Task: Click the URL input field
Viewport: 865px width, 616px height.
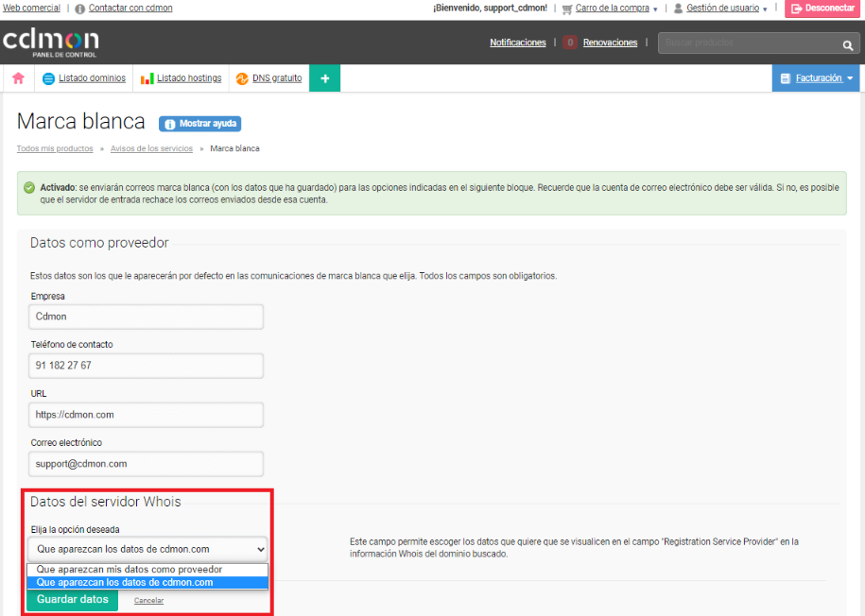Action: tap(147, 415)
